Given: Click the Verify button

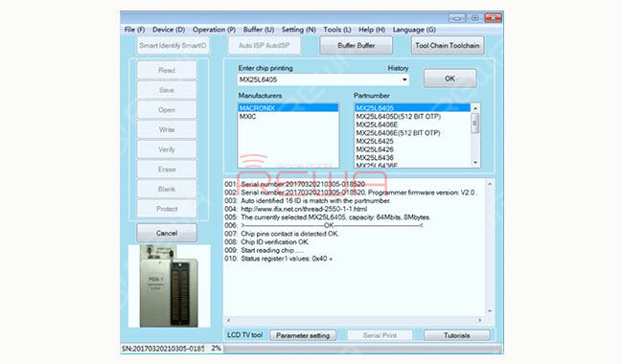Looking at the screenshot, I should pos(167,149).
